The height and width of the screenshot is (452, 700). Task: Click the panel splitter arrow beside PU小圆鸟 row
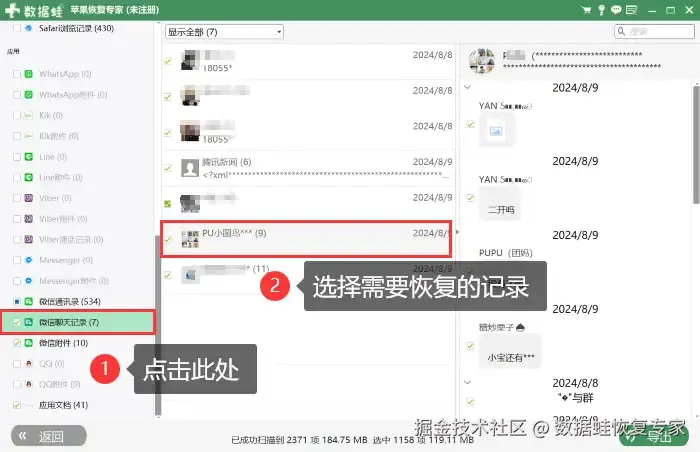tap(457, 232)
